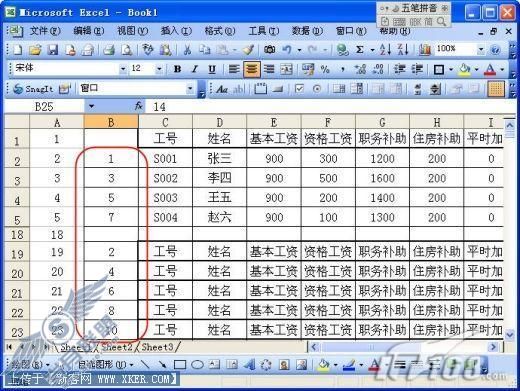Screen dimensions: 520x391
Task: Toggle Grid button on Forms toolbar
Action: tap(496, 89)
